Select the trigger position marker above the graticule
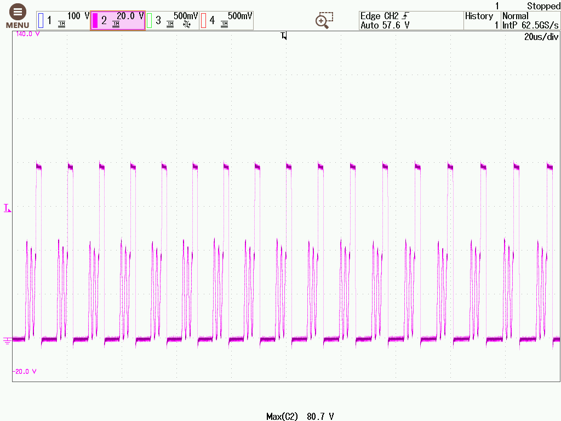The image size is (561, 421). [x=284, y=36]
